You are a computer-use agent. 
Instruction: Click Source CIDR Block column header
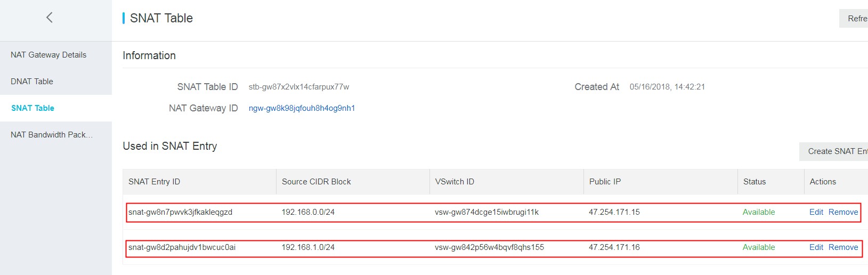317,182
